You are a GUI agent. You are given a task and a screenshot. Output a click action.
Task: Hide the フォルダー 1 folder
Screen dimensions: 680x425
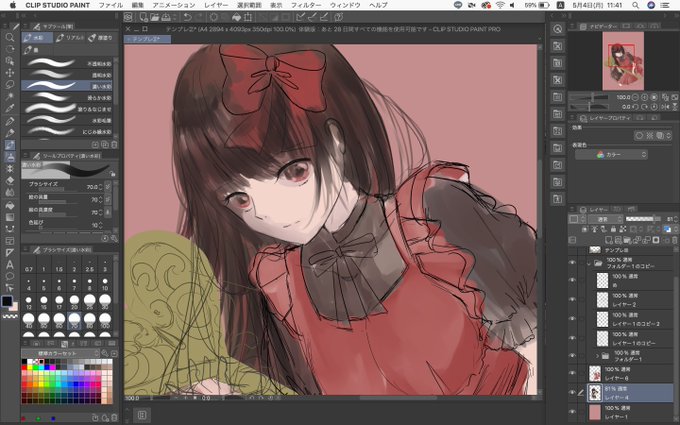pyautogui.click(x=572, y=356)
